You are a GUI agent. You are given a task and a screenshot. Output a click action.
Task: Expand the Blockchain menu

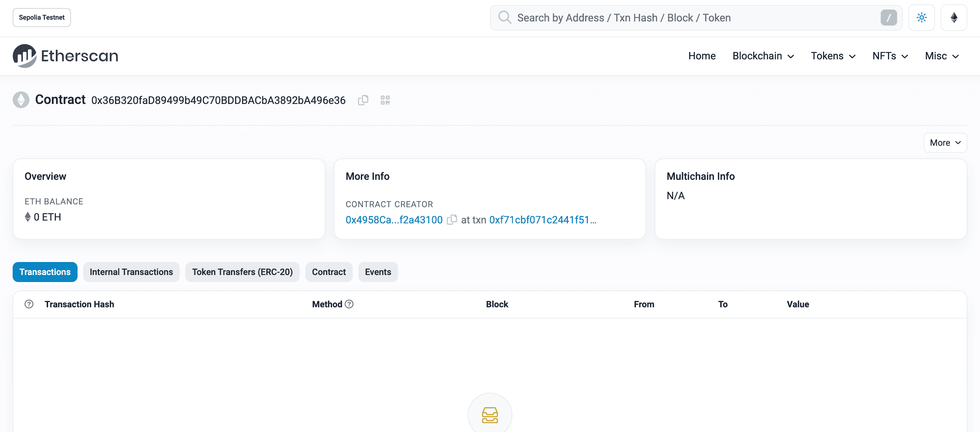click(763, 56)
